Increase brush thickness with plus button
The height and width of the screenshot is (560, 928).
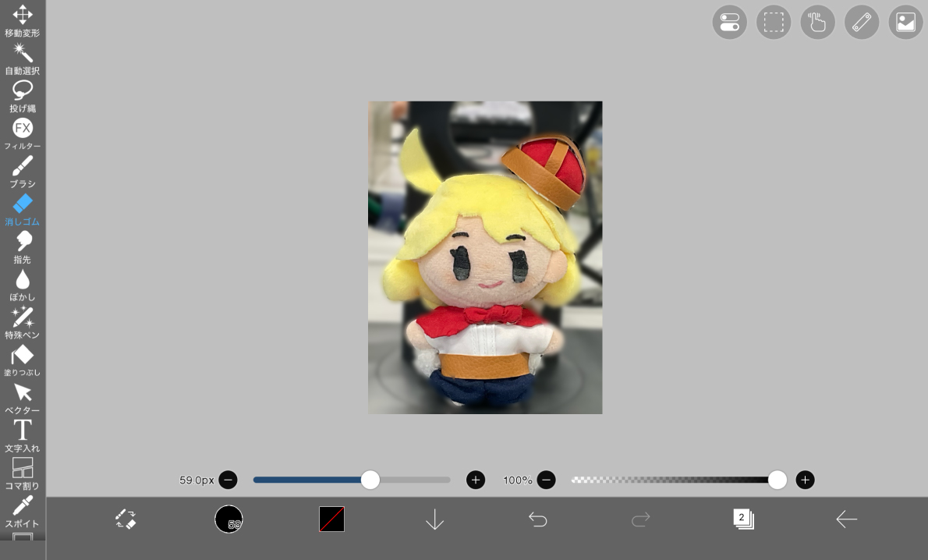pos(476,480)
